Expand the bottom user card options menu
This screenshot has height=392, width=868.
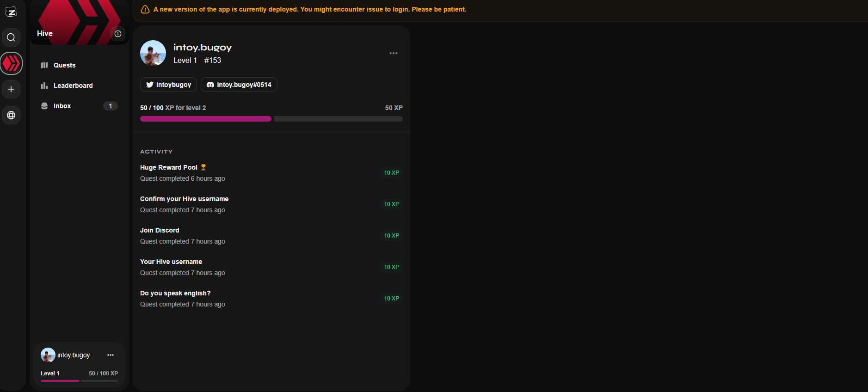click(111, 355)
